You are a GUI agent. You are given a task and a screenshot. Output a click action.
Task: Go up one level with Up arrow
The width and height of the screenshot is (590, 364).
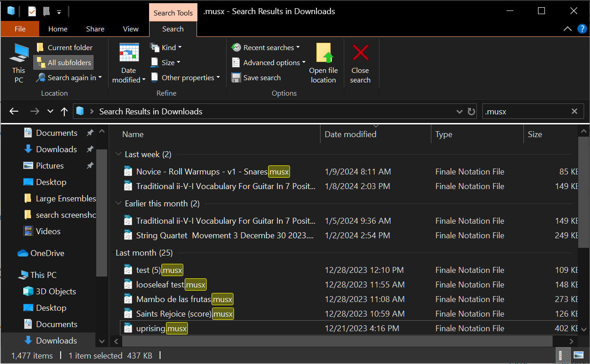[64, 111]
